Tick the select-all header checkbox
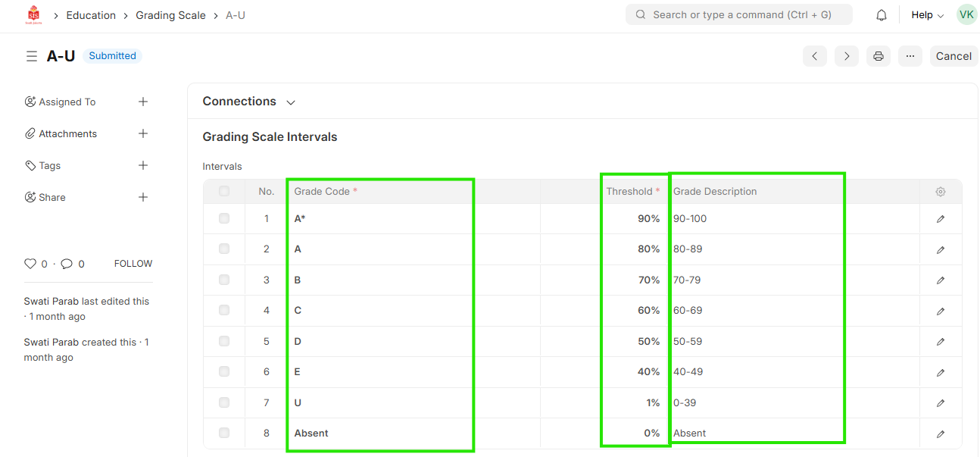This screenshot has height=457, width=980. tap(224, 192)
